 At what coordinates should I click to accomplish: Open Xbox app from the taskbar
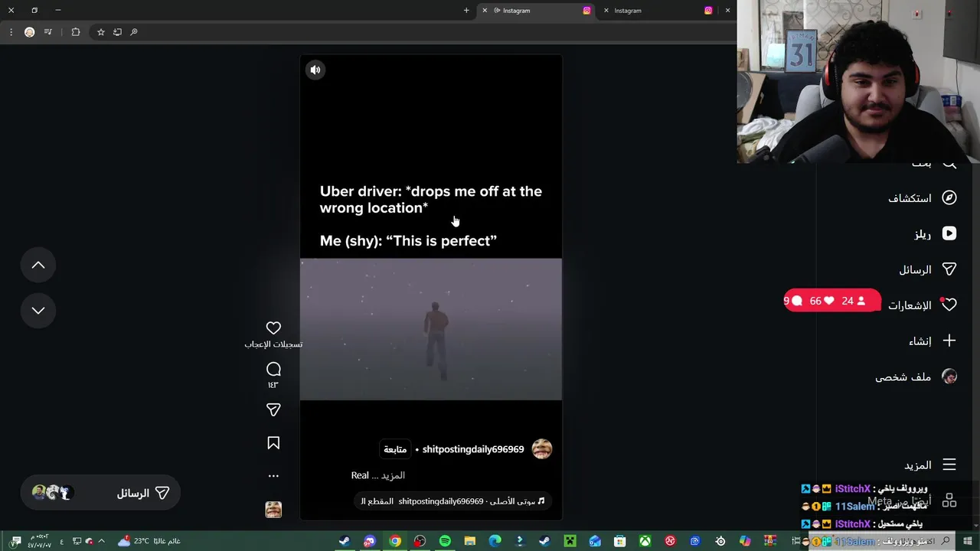645,541
